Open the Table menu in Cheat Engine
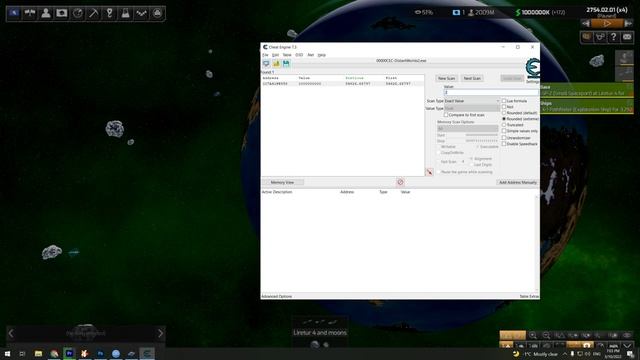The image size is (640, 360). pos(287,55)
